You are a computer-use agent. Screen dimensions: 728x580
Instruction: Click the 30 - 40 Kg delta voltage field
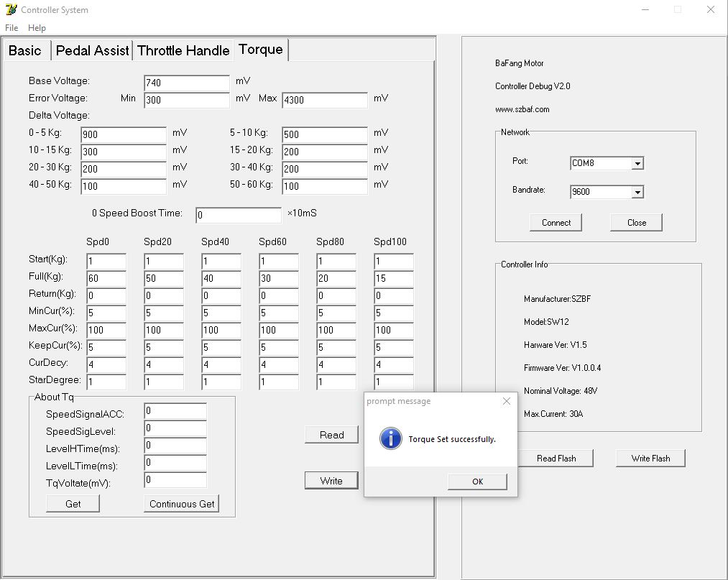325,169
